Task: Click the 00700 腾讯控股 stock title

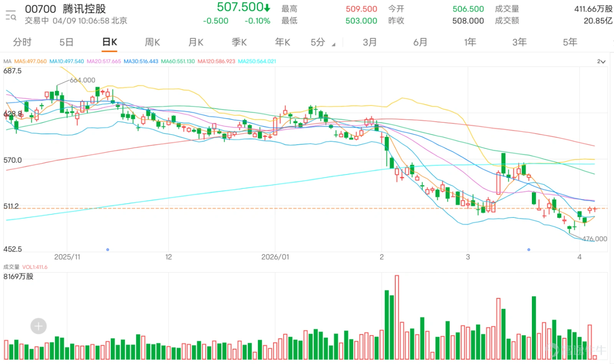Action: click(x=65, y=9)
